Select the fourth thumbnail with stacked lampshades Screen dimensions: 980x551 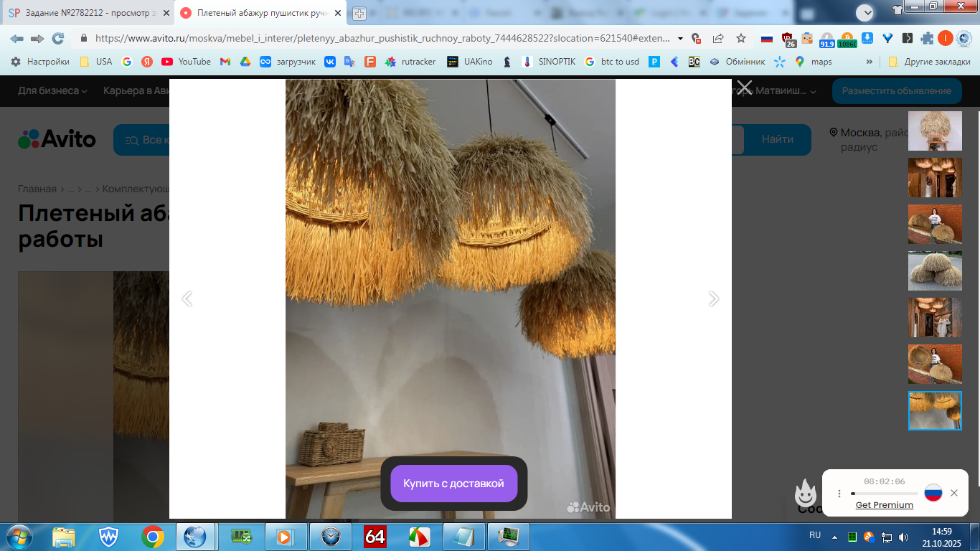pos(935,270)
